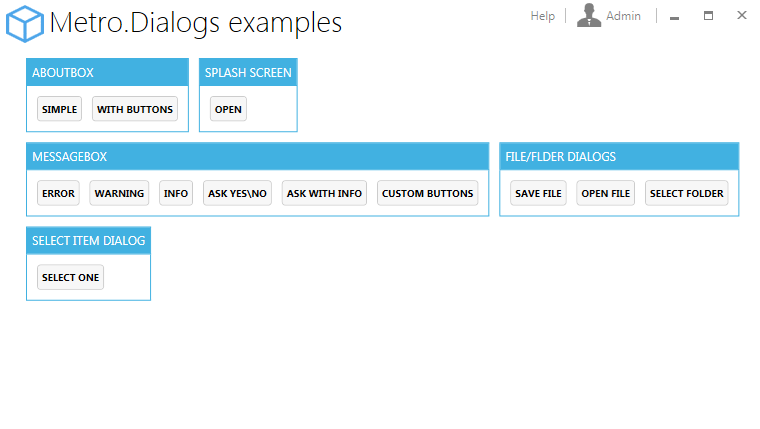
Task: Click the Ask Yes\No button
Action: [x=238, y=193]
